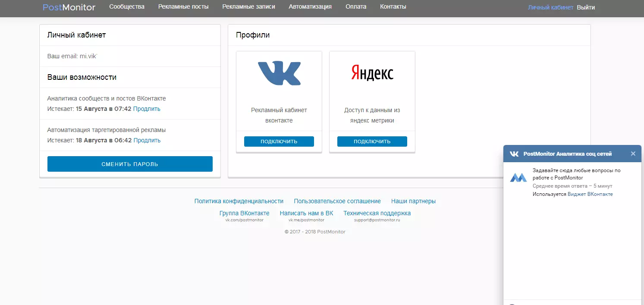Open the Контакты page
644x305 pixels.
tap(393, 6)
